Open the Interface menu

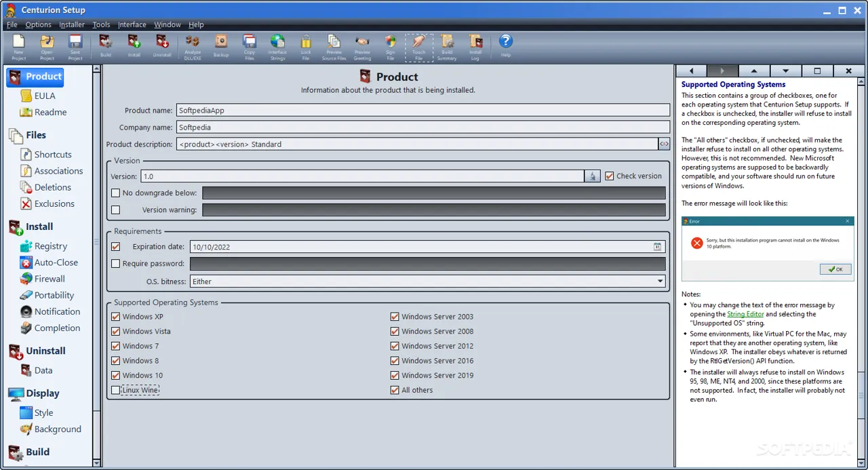132,24
